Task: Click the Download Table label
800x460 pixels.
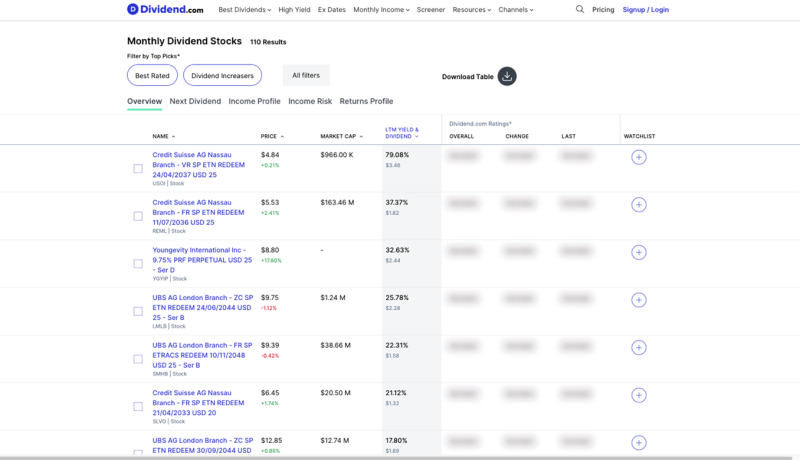Action: 467,76
